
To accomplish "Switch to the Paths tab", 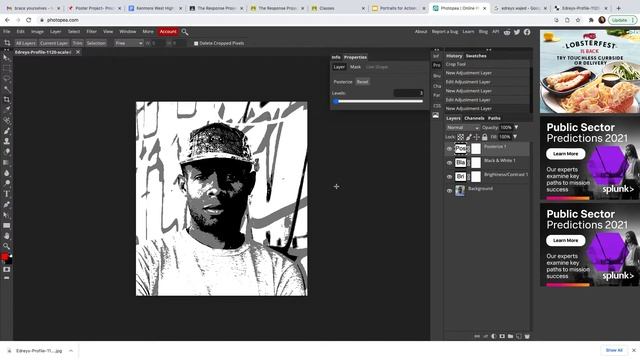I will [x=494, y=118].
